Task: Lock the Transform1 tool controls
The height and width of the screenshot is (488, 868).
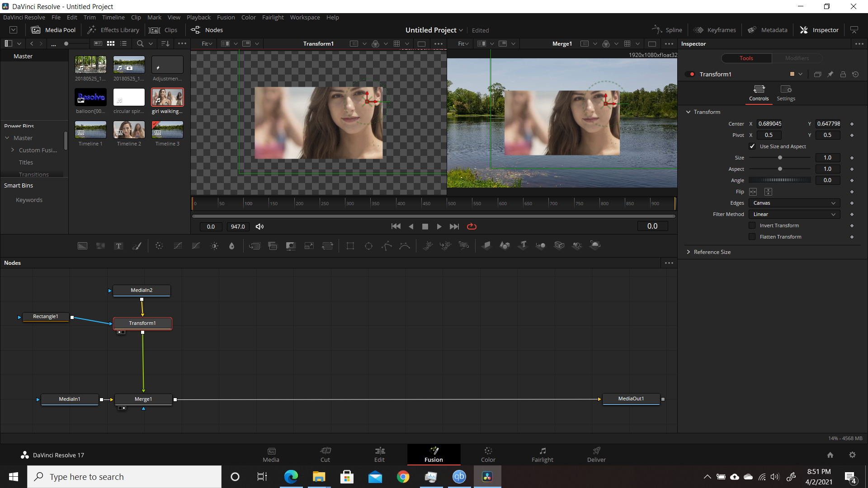Action: click(x=843, y=74)
